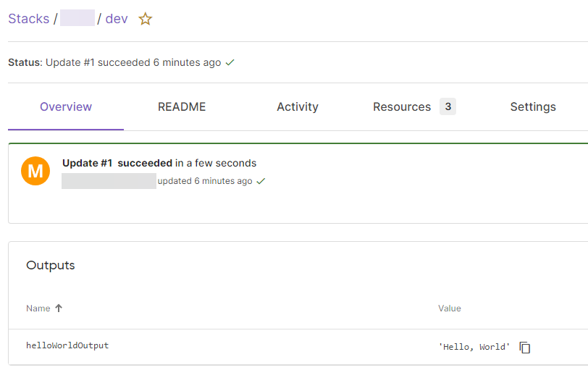Image resolution: width=588 pixels, height=378 pixels.
Task: Copy the helloWorldOutput value to clipboard
Action: click(x=525, y=348)
